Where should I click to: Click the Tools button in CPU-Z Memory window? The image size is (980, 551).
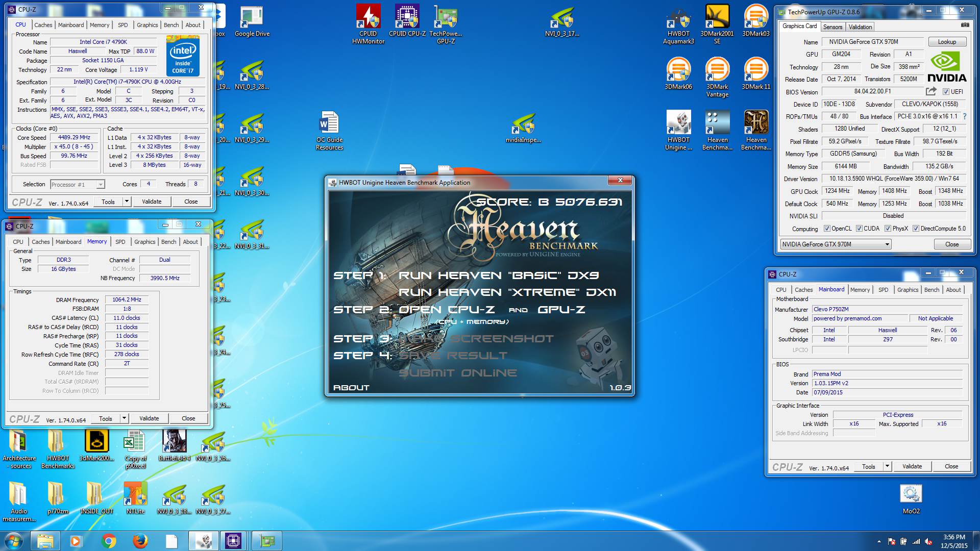(x=106, y=418)
